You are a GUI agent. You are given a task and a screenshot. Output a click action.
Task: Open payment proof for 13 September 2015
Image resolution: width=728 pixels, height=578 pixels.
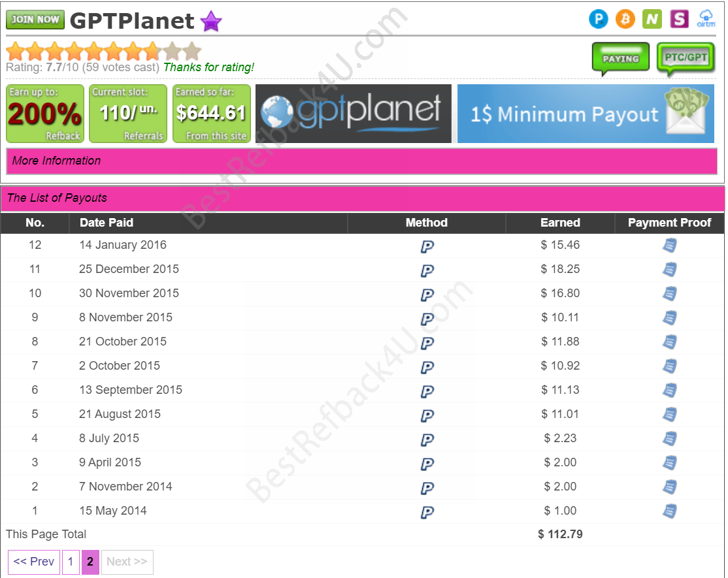point(669,390)
